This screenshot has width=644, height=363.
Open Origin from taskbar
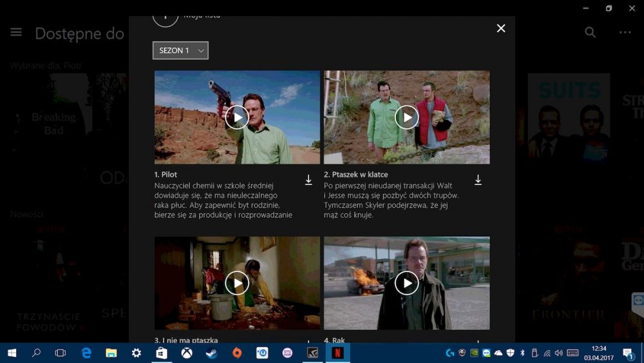(x=237, y=353)
